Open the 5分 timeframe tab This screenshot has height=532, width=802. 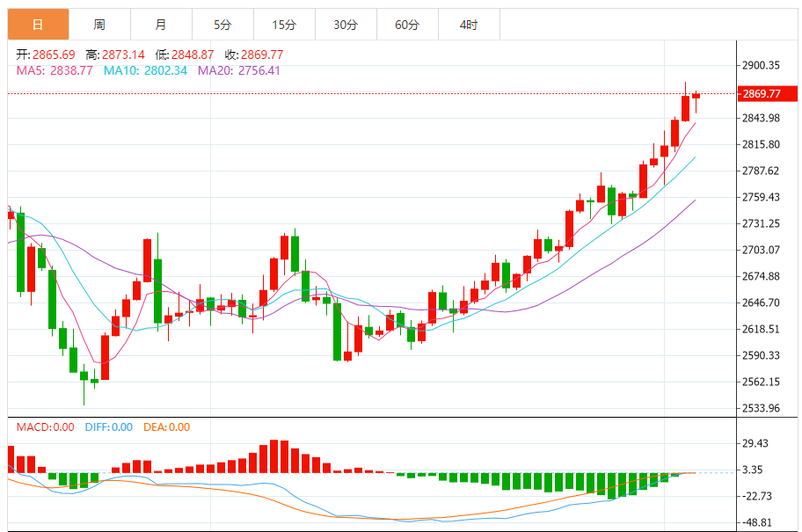point(222,24)
